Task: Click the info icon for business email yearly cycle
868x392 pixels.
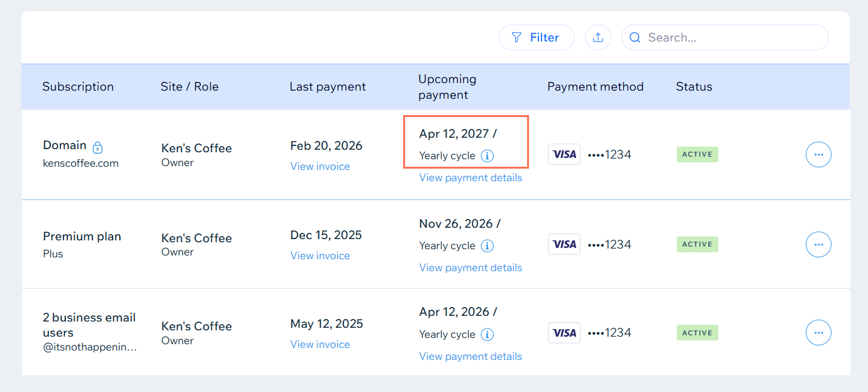Action: click(487, 334)
